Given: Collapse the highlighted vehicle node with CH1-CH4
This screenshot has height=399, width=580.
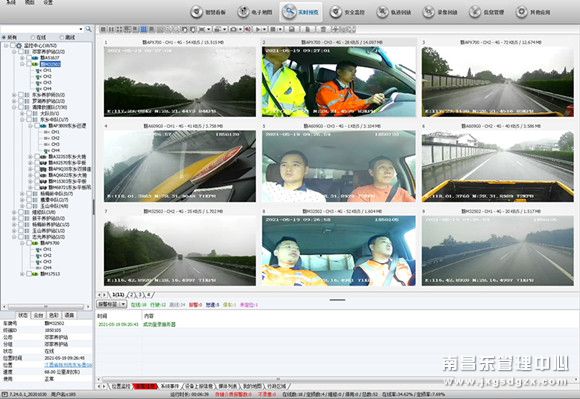Looking at the screenshot, I should (22, 64).
